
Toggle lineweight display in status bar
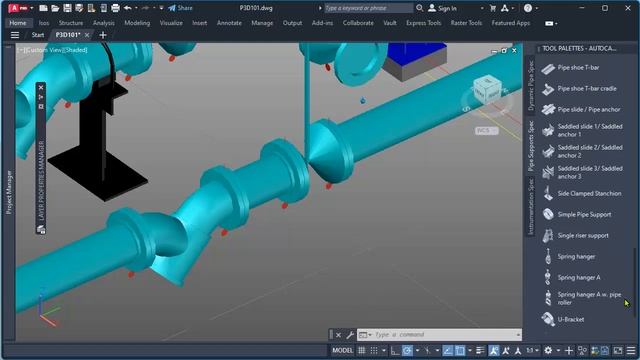click(x=480, y=350)
